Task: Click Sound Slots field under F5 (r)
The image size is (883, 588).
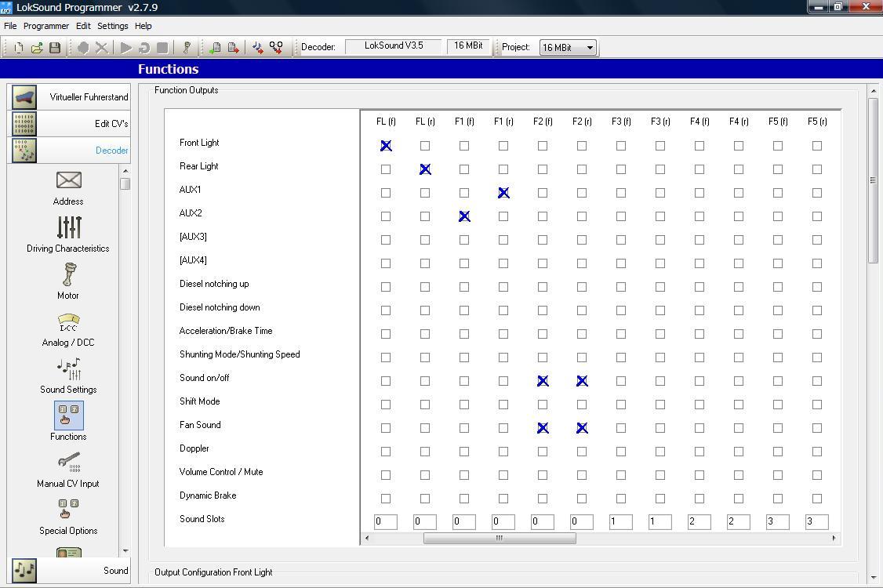Action: [817, 521]
